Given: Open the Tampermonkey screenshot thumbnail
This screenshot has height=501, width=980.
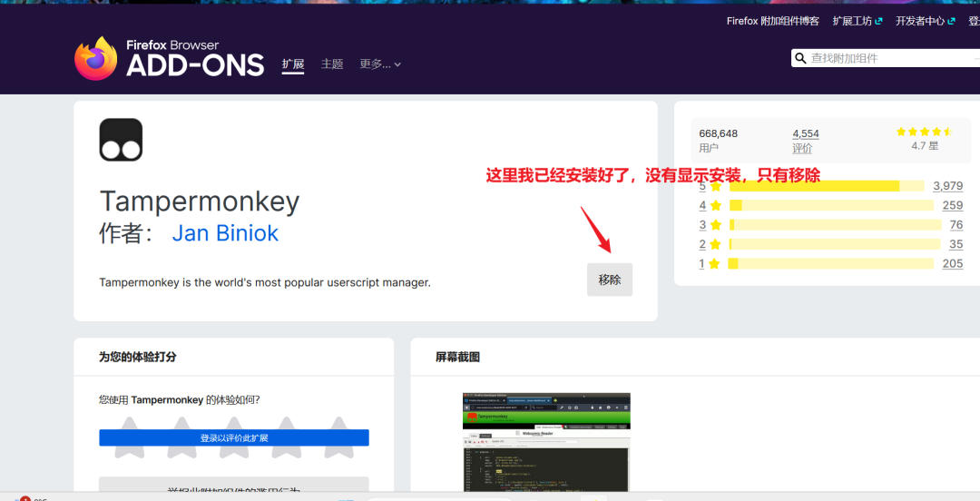Looking at the screenshot, I should point(546,442).
